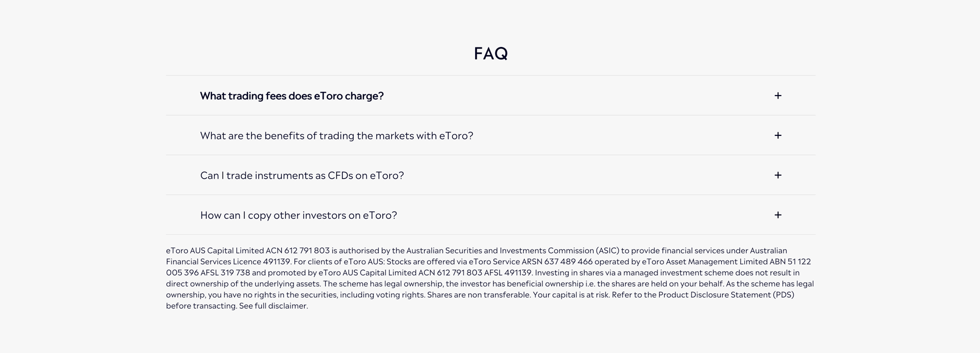Click 'Australian Securities and Investments Commission (ASIC)' text
The image size is (980, 353).
tap(512, 251)
